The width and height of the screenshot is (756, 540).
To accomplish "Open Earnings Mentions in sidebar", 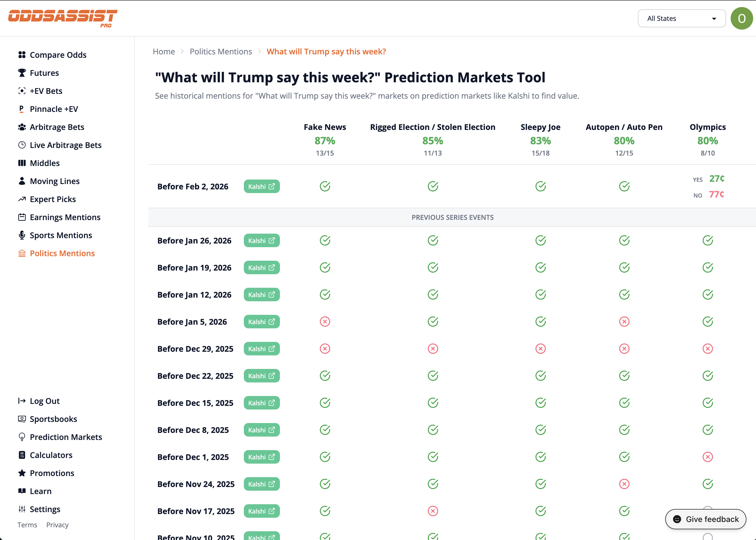I will (65, 217).
